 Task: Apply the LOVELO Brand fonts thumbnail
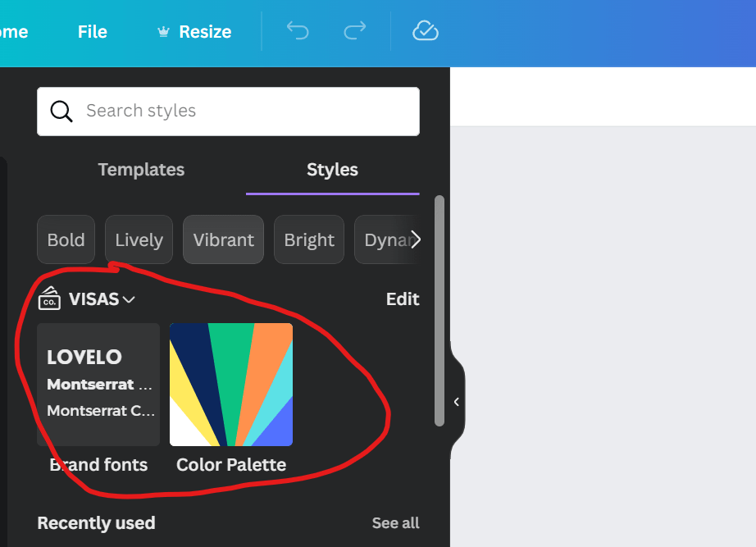click(98, 385)
